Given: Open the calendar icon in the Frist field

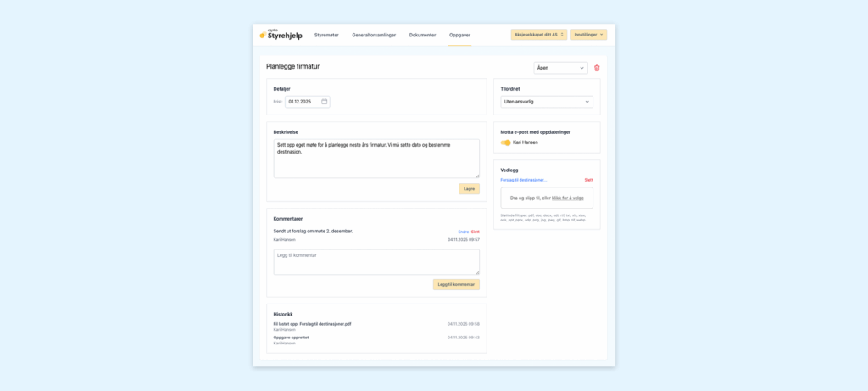Looking at the screenshot, I should (324, 102).
